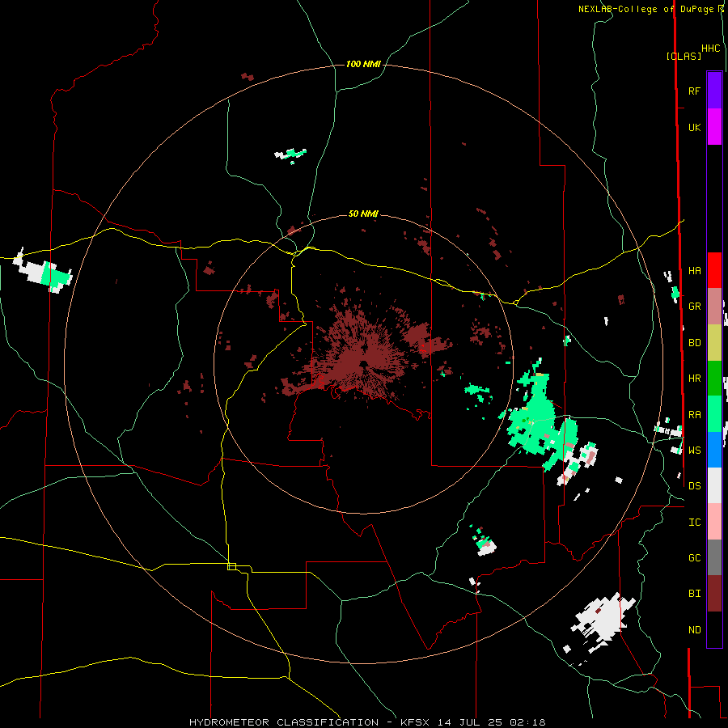Image resolution: width=728 pixels, height=728 pixels.
Task: Select the light pink IC legend swatch
Action: (714, 522)
